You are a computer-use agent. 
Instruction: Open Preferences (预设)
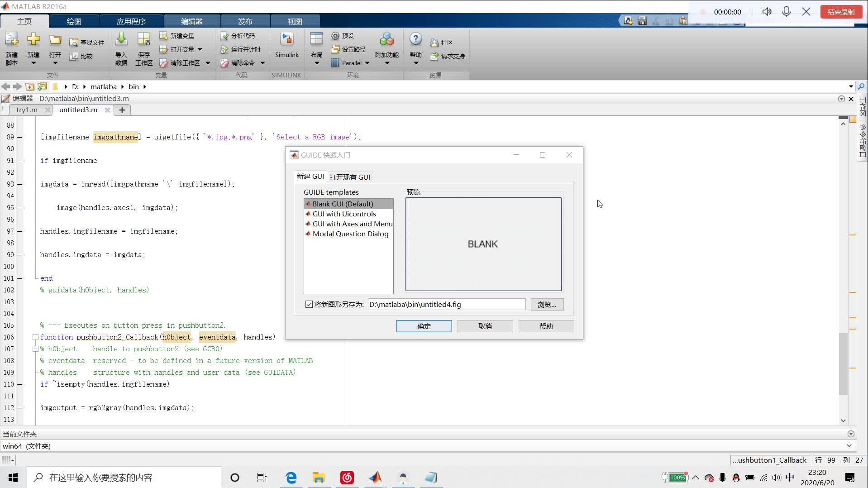click(342, 36)
